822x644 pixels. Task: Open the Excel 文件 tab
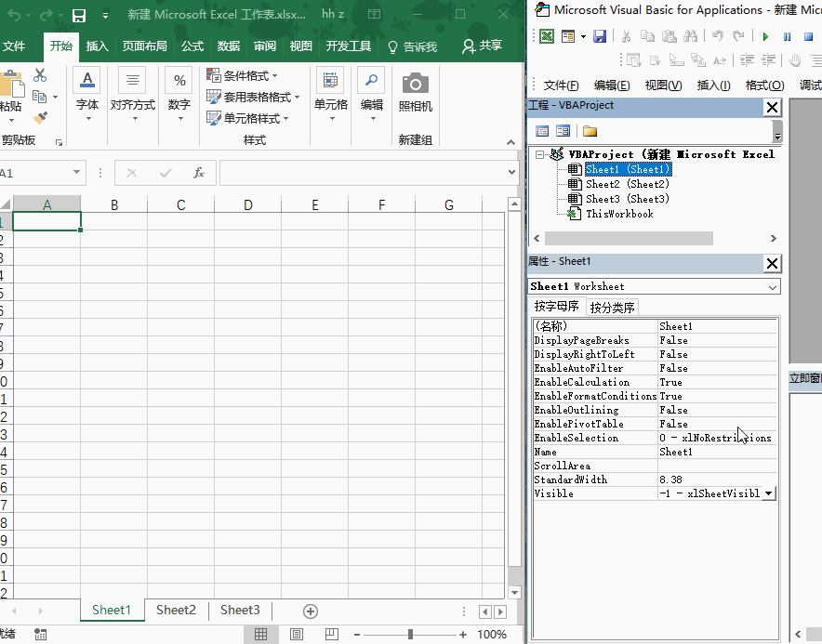(x=14, y=46)
